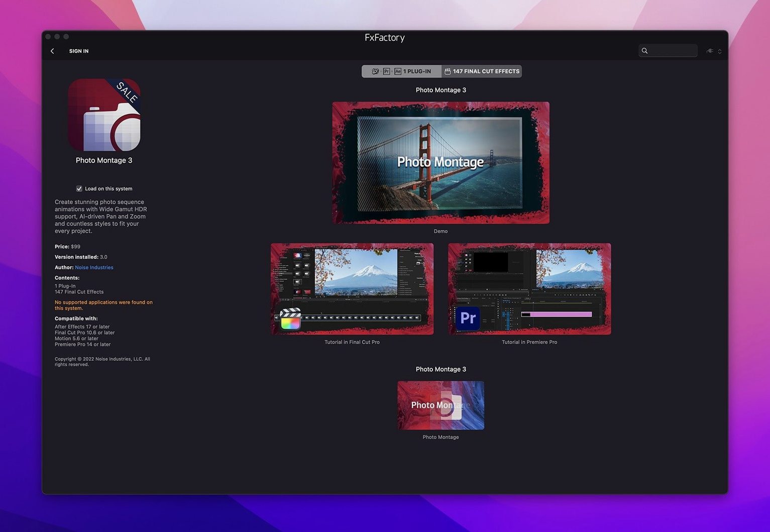
Task: Click the Motion 5.6 or later line
Action: [x=76, y=339]
